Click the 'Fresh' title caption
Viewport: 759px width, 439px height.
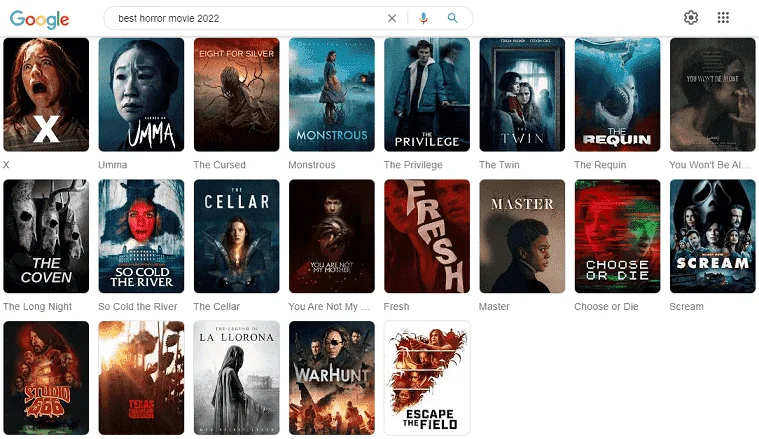click(396, 306)
